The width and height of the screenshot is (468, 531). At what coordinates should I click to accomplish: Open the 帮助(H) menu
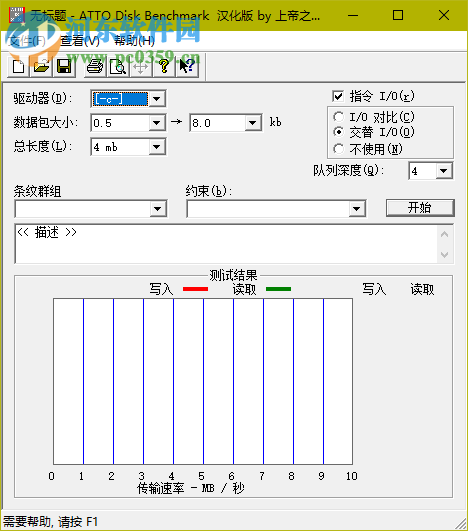(134, 41)
